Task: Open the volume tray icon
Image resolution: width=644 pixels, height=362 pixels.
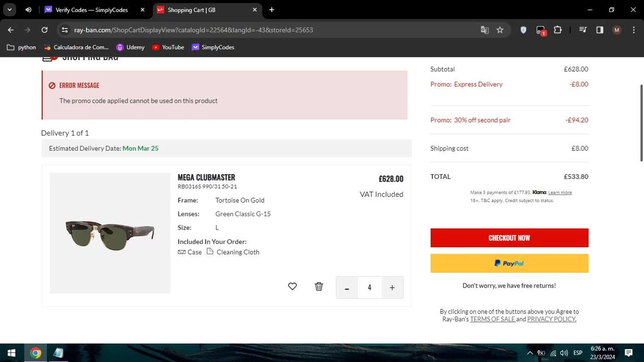Action: coord(564,353)
